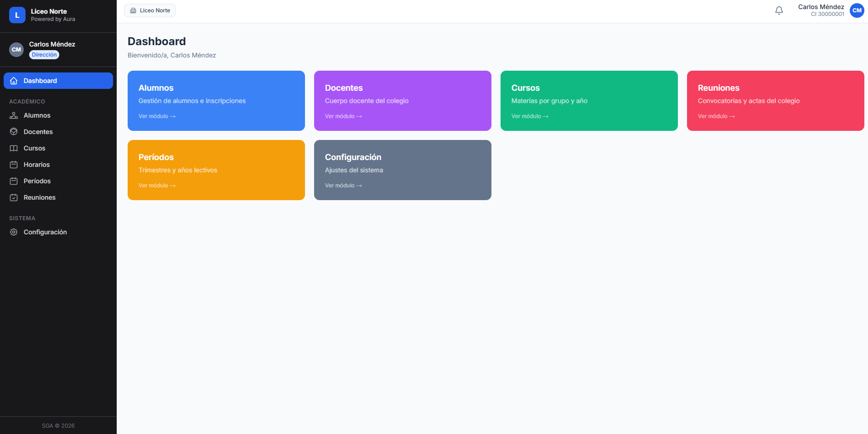Open the gray Configuración card title
The image size is (868, 434).
click(353, 157)
